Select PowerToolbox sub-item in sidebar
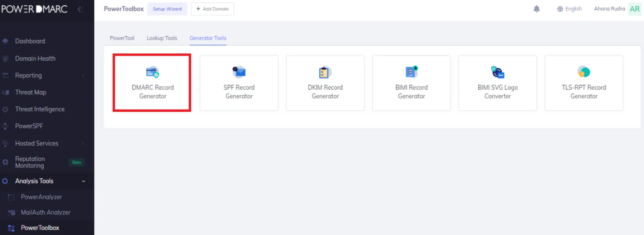644x235 pixels. click(x=40, y=228)
